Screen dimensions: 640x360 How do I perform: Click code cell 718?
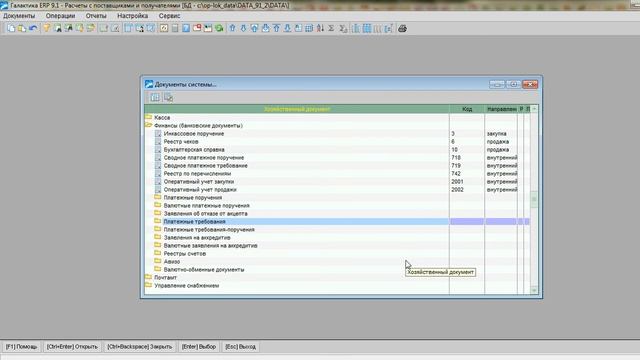[x=467, y=158]
